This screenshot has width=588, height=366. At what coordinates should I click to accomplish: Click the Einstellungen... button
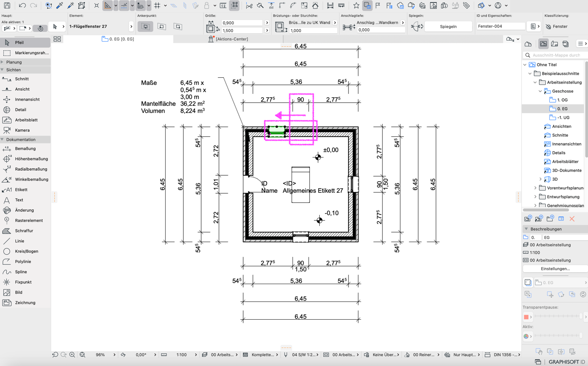(x=555, y=269)
